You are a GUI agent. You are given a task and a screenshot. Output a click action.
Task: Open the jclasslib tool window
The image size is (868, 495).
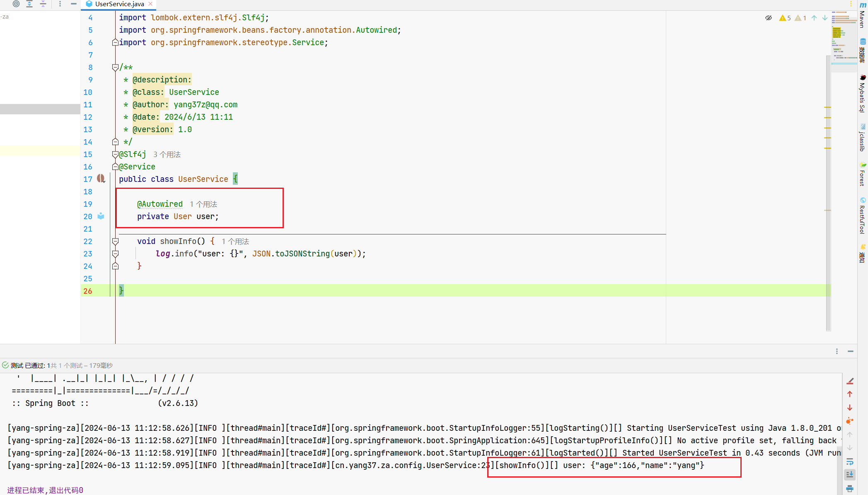[x=863, y=138]
